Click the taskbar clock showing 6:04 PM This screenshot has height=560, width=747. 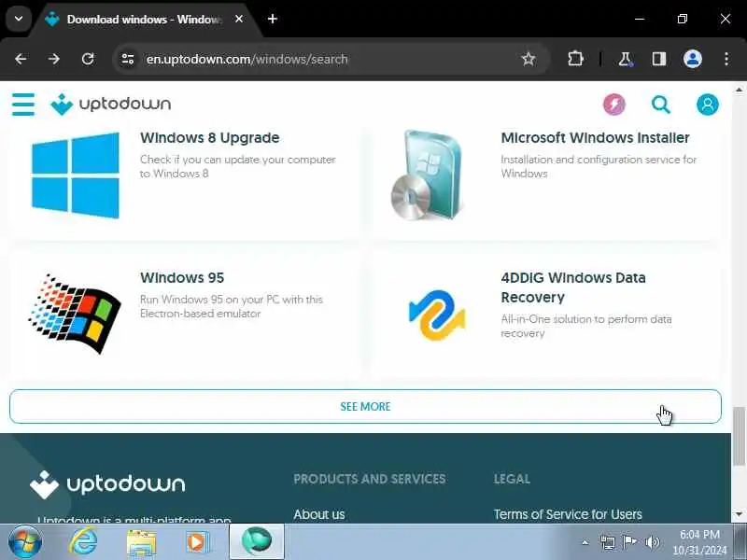[699, 542]
